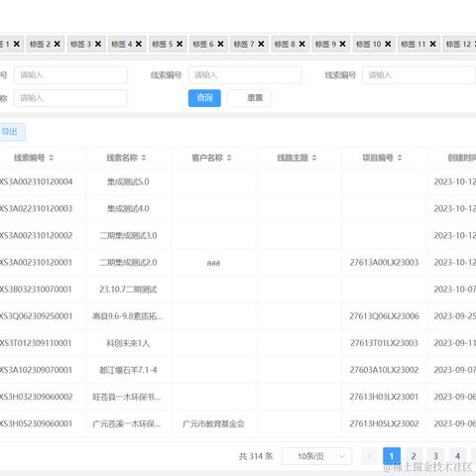
Task: Click the blue 查询 search button
Action: pos(204,98)
